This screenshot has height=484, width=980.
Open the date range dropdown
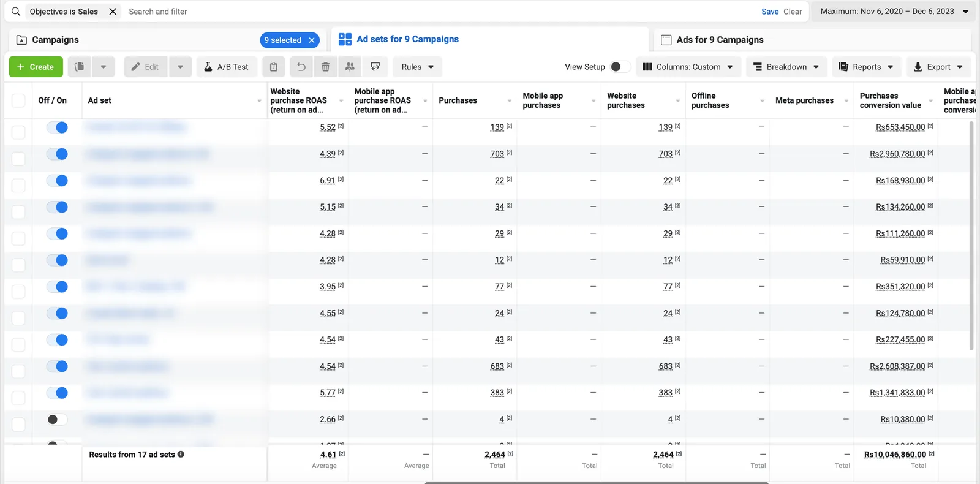(x=893, y=12)
